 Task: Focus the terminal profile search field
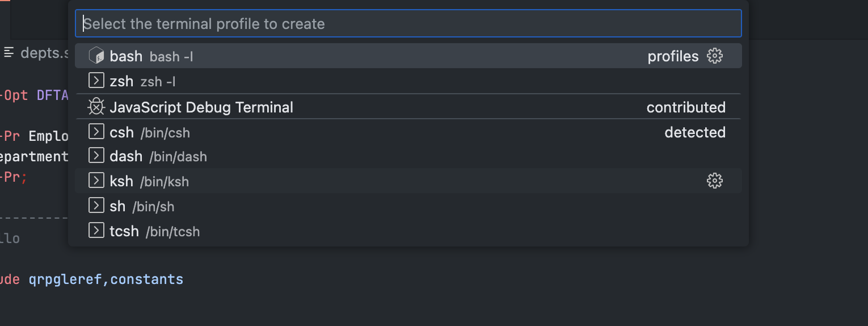coord(408,23)
